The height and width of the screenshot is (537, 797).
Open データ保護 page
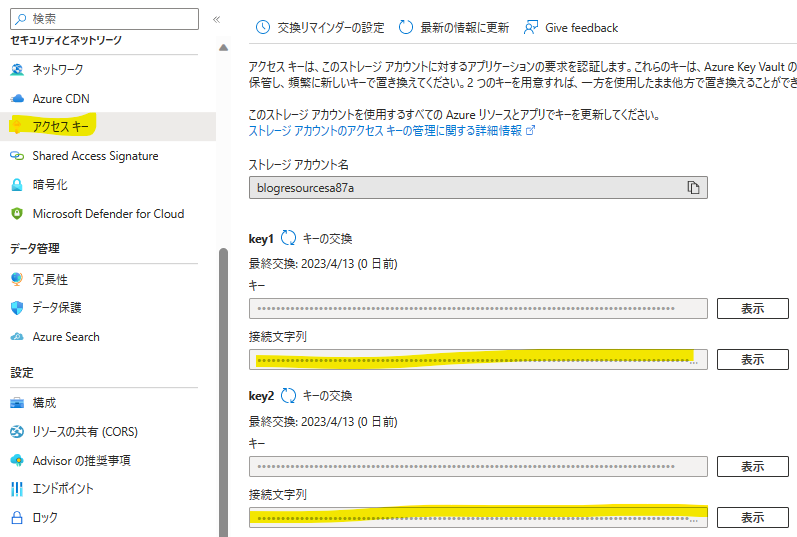(57, 308)
